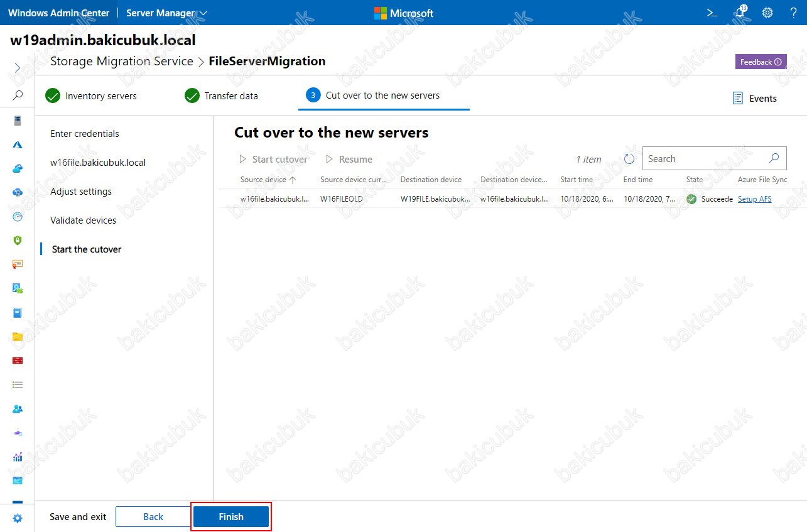Click the Succeeded state cell
Screen dimensions: 807x532
710,199
